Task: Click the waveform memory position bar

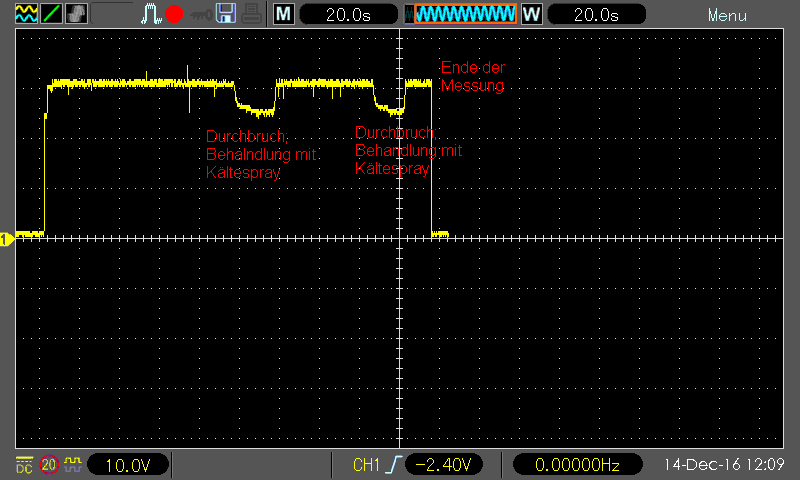Action: [x=460, y=14]
